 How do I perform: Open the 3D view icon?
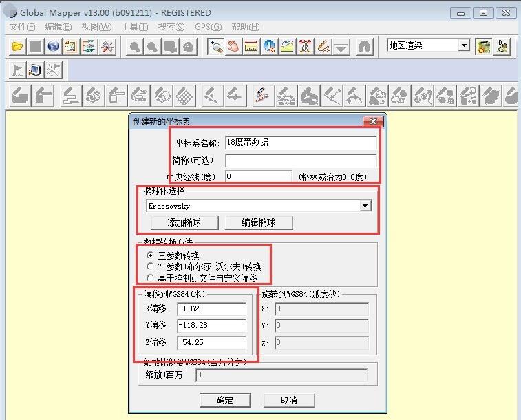click(x=502, y=46)
